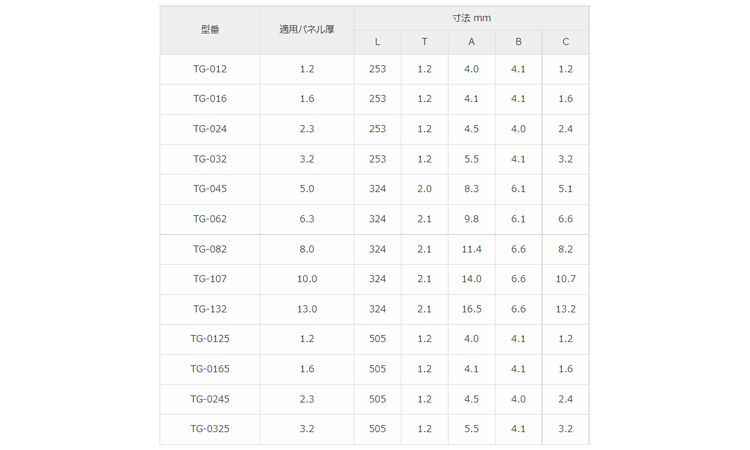
Task: Select the B dimension column header
Action: pos(518,42)
